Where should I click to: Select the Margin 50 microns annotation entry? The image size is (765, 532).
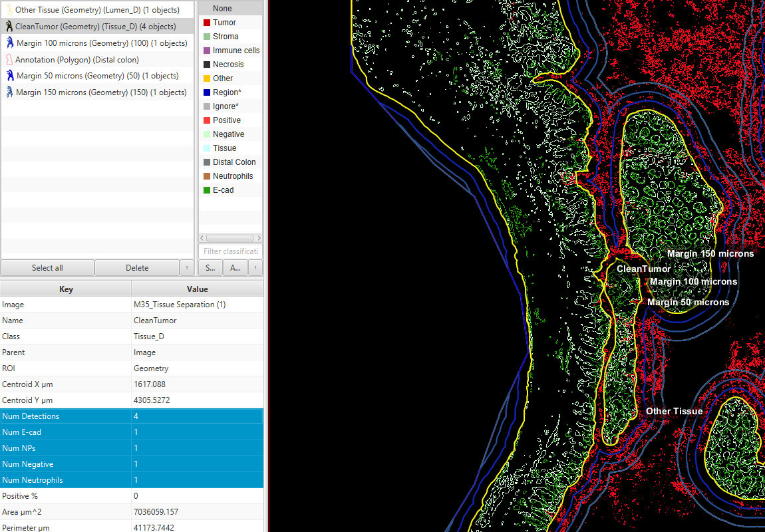click(x=100, y=75)
